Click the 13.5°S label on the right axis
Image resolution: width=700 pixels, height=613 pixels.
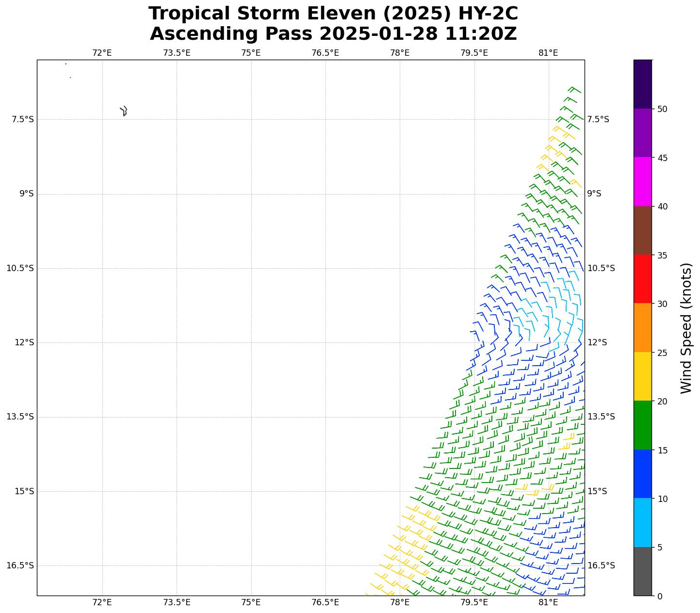click(601, 417)
